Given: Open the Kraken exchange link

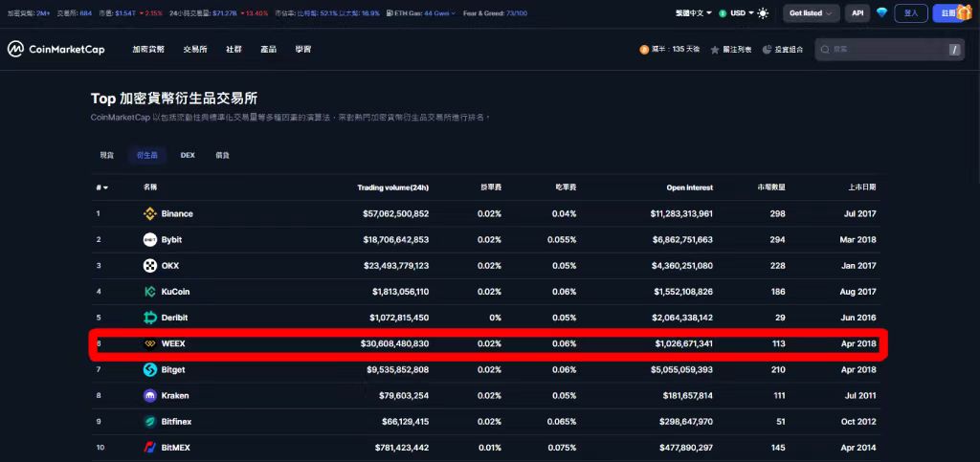Looking at the screenshot, I should [175, 396].
